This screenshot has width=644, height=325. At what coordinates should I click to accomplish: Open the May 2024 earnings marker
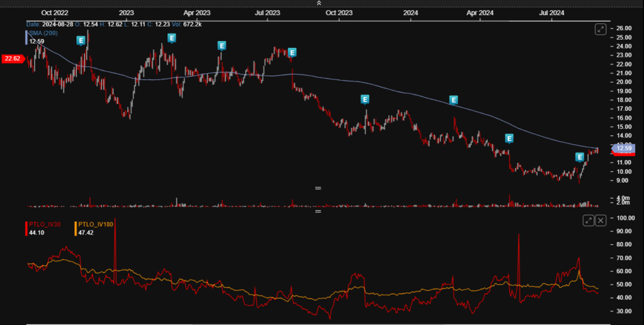[509, 139]
